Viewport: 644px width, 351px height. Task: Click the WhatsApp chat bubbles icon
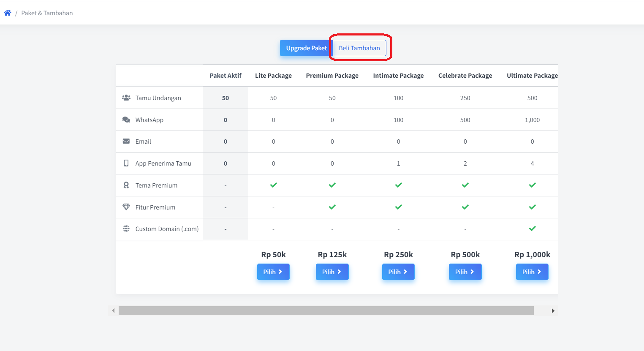click(126, 120)
